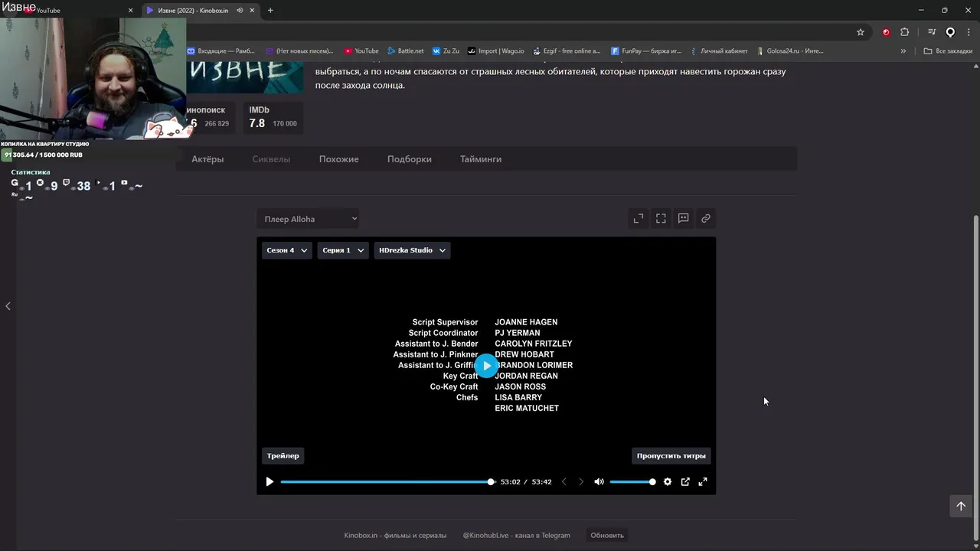Adjust the player volume slider

(632, 482)
